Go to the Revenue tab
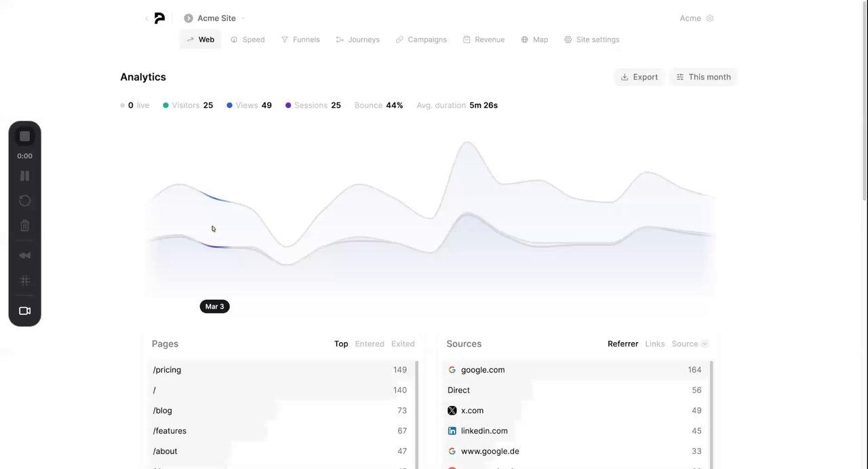868x469 pixels. (x=484, y=39)
